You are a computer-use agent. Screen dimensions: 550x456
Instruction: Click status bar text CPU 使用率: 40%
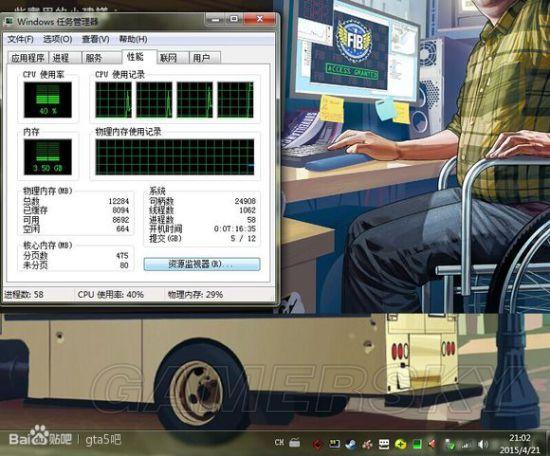tap(111, 295)
